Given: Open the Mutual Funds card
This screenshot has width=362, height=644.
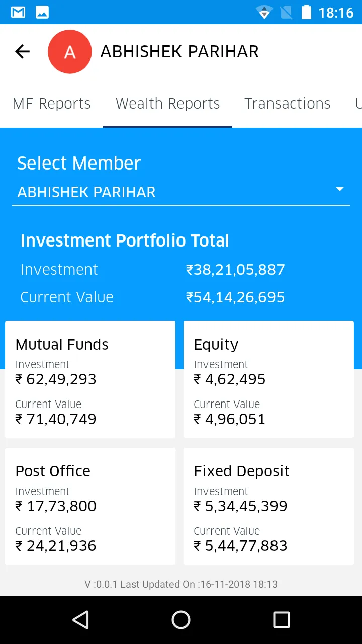Looking at the screenshot, I should point(90,379).
